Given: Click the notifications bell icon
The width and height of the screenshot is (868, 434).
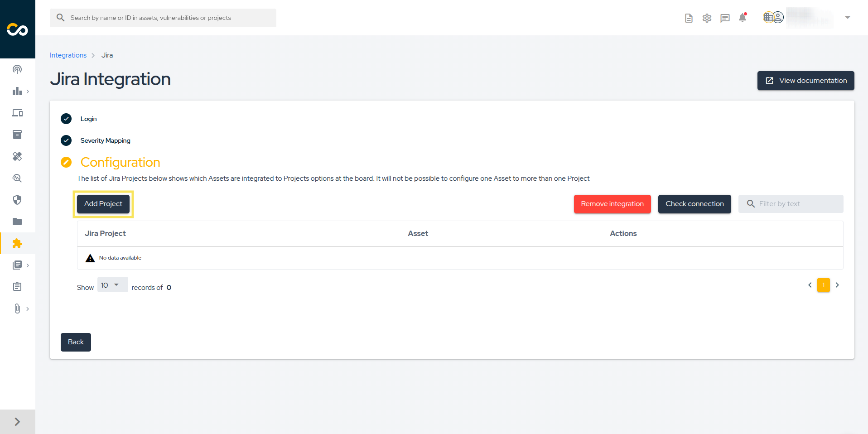Looking at the screenshot, I should (743, 18).
